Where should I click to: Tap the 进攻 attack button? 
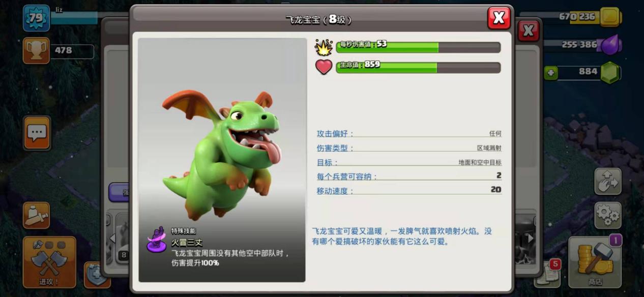(49, 262)
